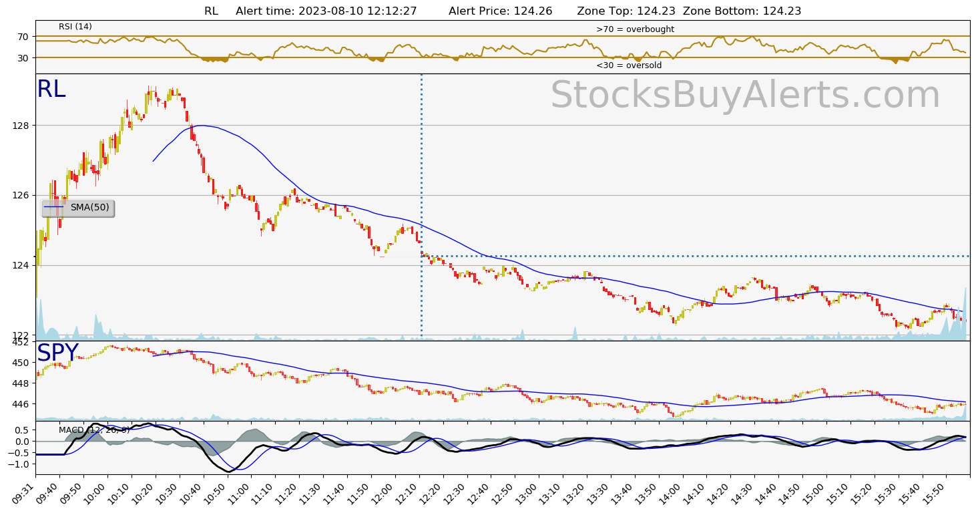The image size is (980, 513).
Task: Click the RL ticker label in main chart
Action: click(51, 90)
